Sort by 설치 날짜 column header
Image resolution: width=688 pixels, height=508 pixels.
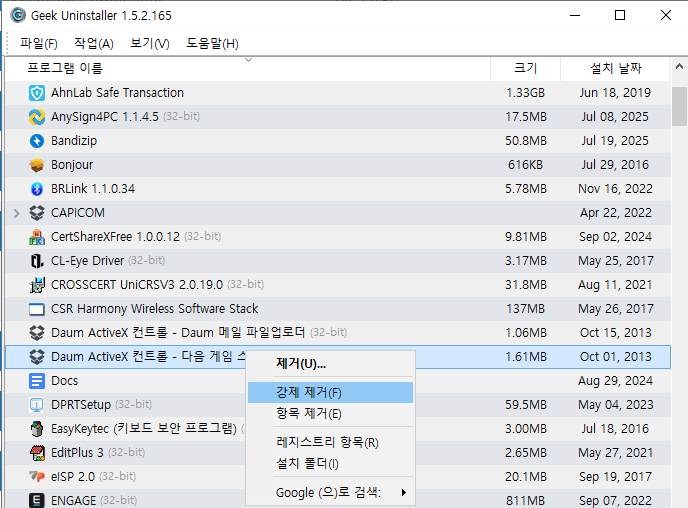(616, 68)
